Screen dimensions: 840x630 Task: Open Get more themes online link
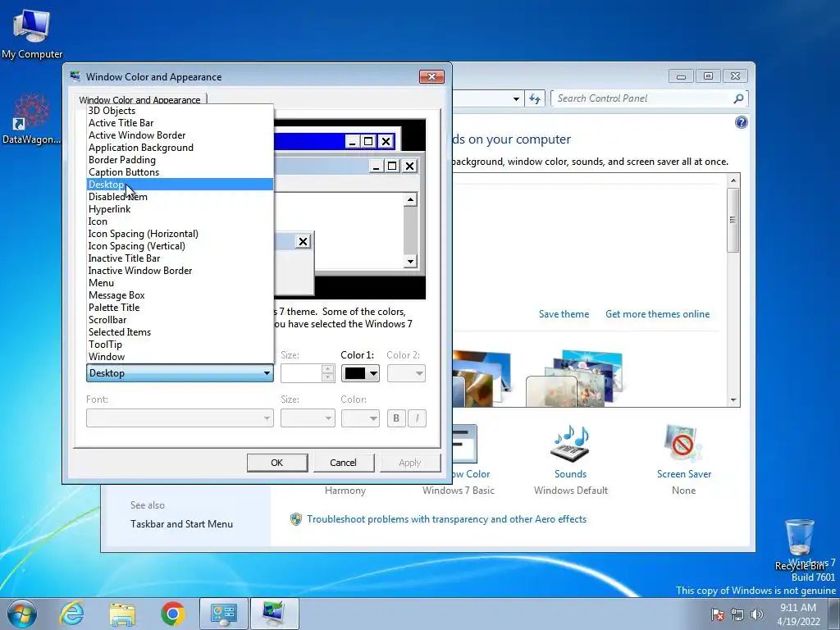pyautogui.click(x=657, y=314)
